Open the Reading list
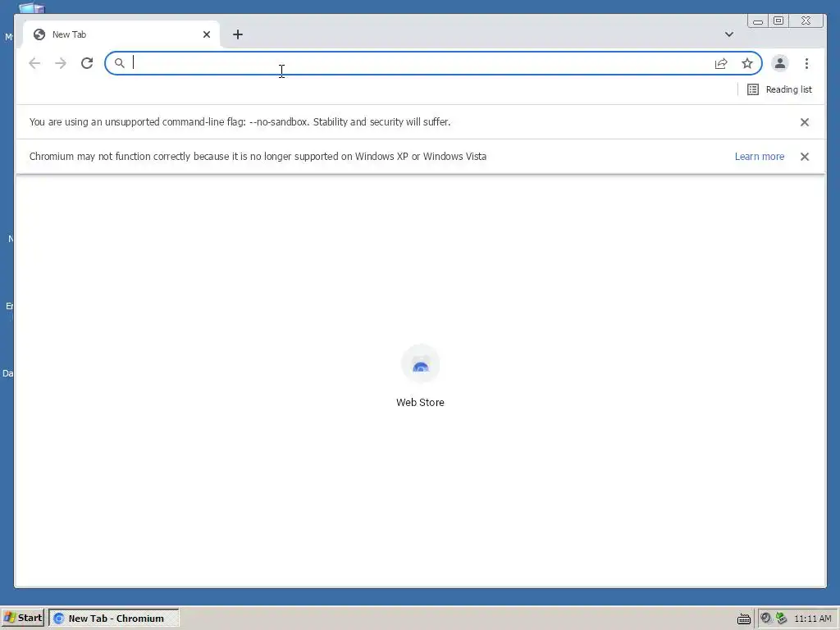Screen dimensions: 840x630 pyautogui.click(x=779, y=89)
